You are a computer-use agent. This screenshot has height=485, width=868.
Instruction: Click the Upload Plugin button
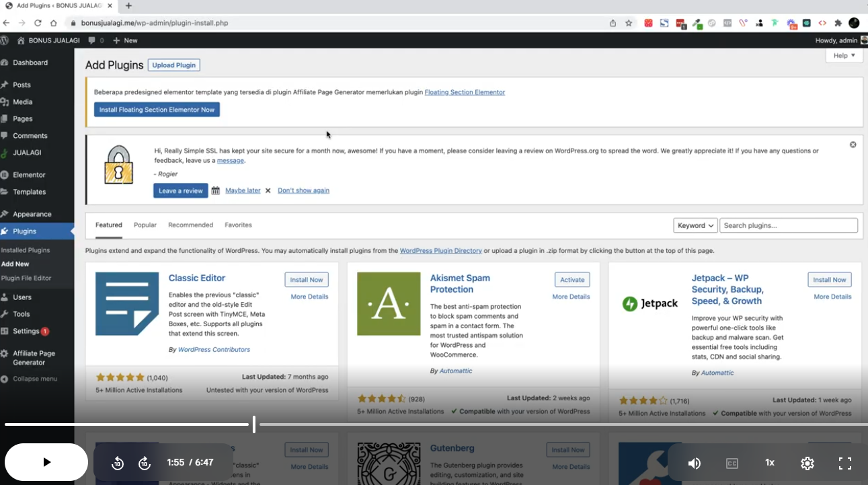tap(173, 65)
